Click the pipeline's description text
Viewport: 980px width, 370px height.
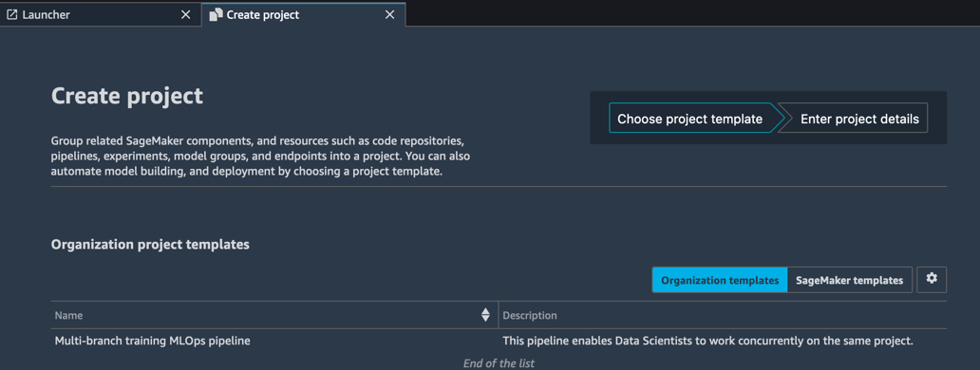click(x=708, y=342)
